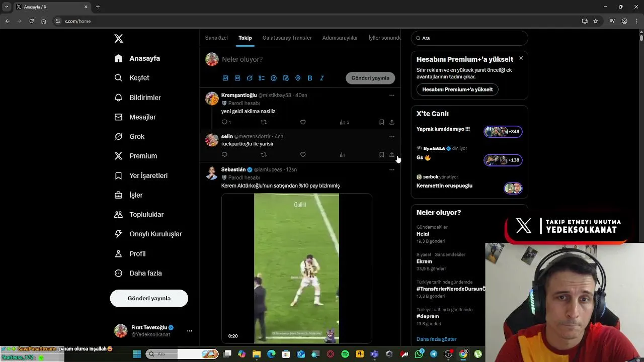Click the composer Gönderi yayınla button
The height and width of the screenshot is (362, 644).
pos(370,78)
